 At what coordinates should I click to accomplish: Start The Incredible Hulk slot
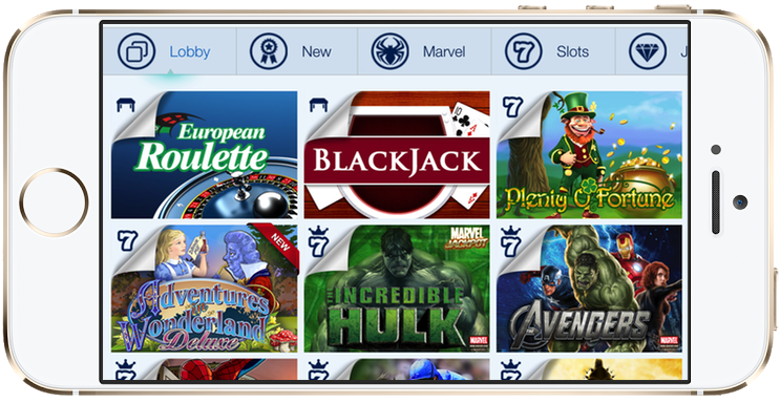tap(397, 289)
